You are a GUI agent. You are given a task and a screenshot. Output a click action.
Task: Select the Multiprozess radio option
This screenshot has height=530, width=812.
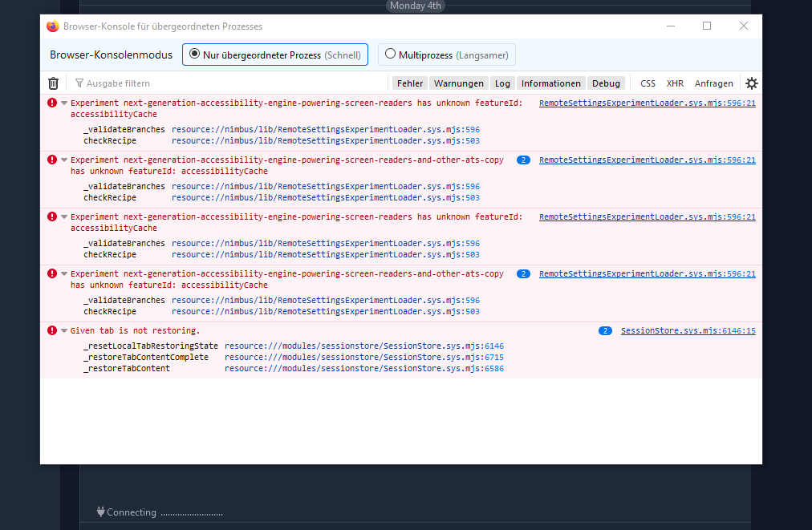(391, 55)
